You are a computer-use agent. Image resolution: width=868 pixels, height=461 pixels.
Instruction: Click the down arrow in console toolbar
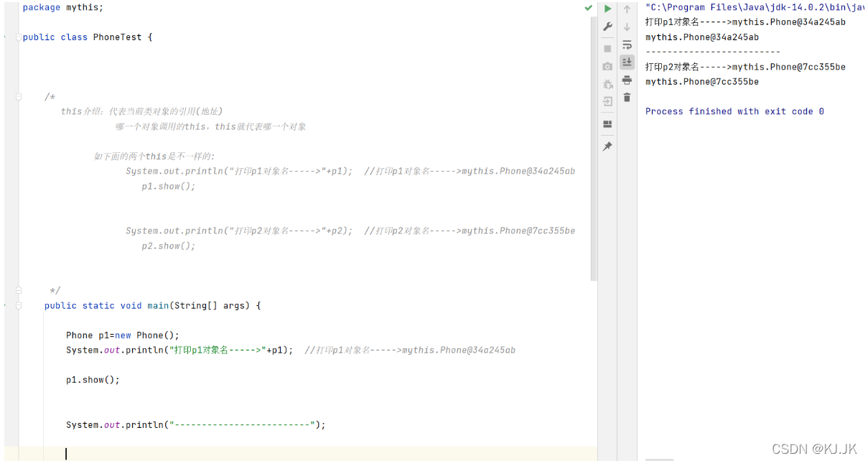tap(627, 27)
